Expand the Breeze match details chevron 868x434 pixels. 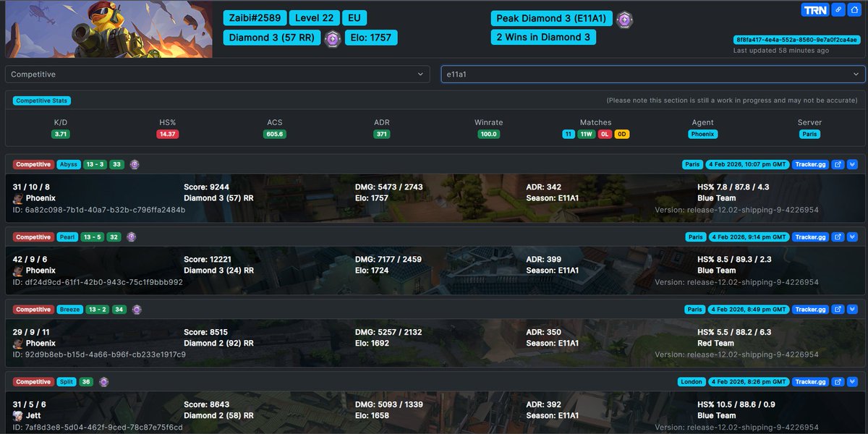(x=852, y=310)
